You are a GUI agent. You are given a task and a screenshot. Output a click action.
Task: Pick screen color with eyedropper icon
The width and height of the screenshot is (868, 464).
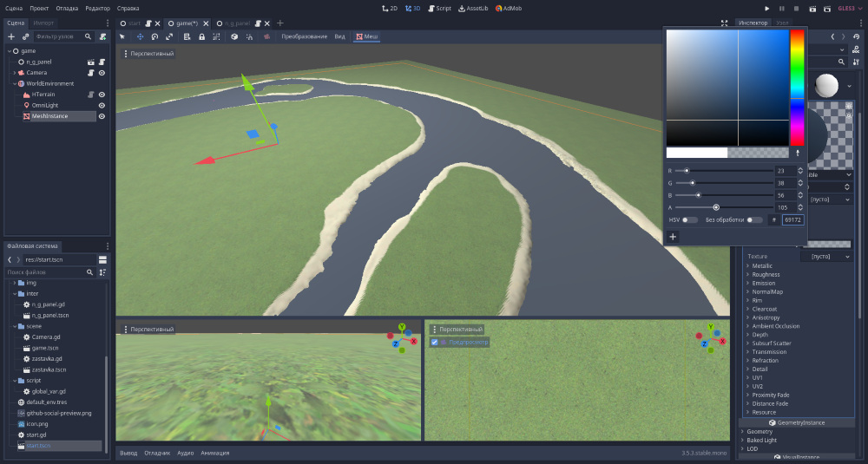(797, 152)
